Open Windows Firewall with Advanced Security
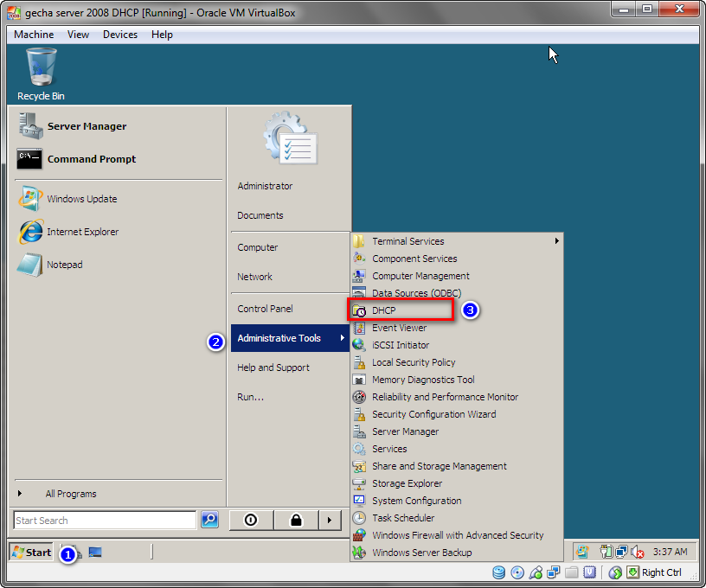Screen dimensions: 706x588 point(457,535)
